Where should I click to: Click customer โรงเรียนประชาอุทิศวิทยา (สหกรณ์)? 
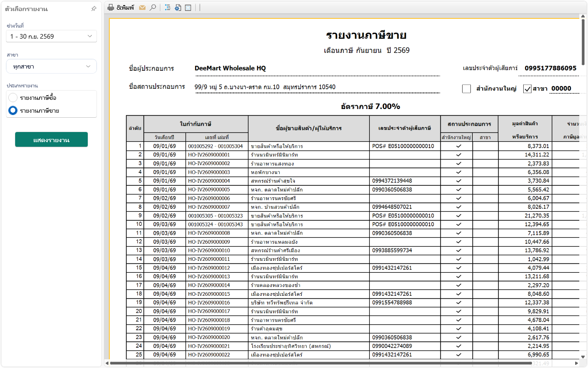(291, 346)
